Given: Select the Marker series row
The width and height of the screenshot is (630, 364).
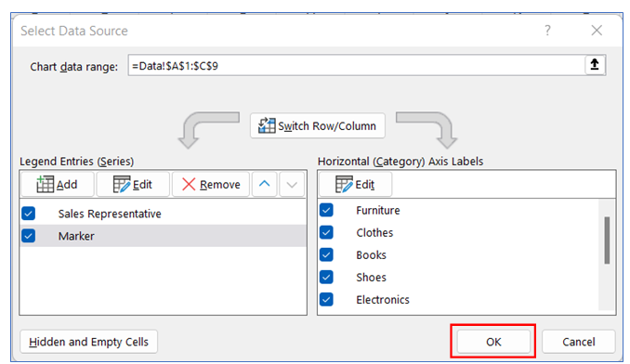Looking at the screenshot, I should [x=164, y=236].
